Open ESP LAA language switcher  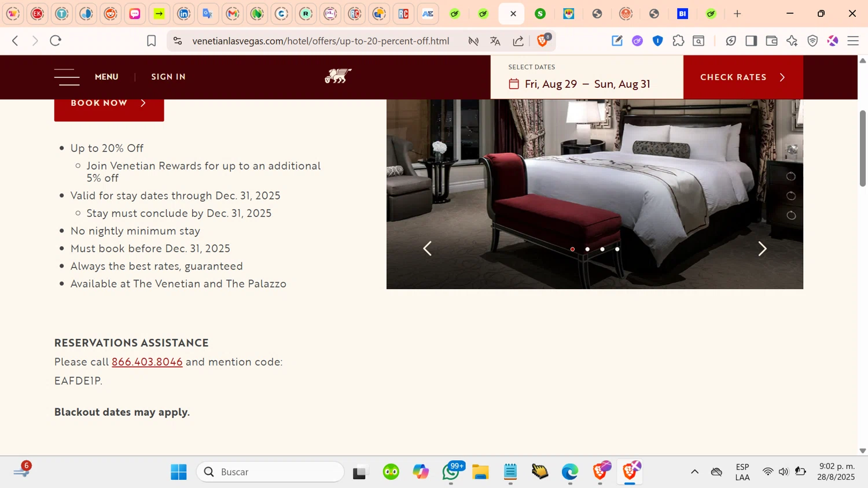[742, 472]
